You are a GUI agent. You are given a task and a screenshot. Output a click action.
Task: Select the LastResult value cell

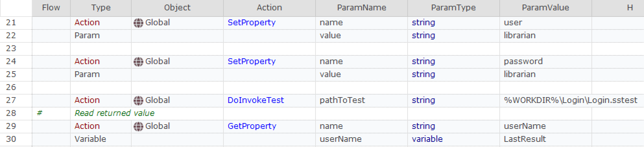(525, 139)
